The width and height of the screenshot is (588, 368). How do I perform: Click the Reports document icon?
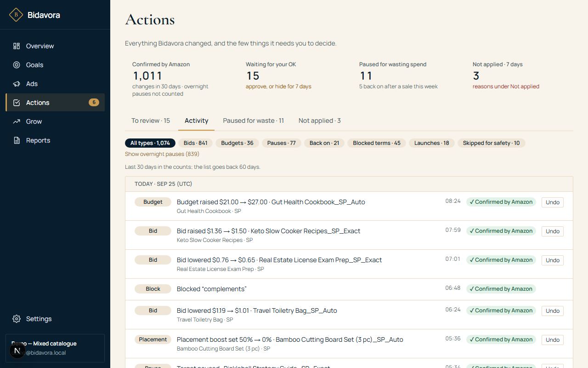pyautogui.click(x=17, y=140)
